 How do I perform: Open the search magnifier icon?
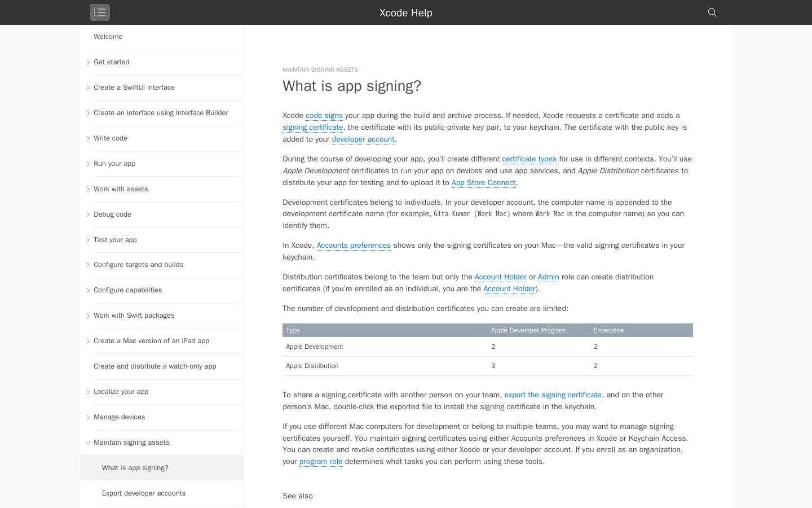click(712, 12)
